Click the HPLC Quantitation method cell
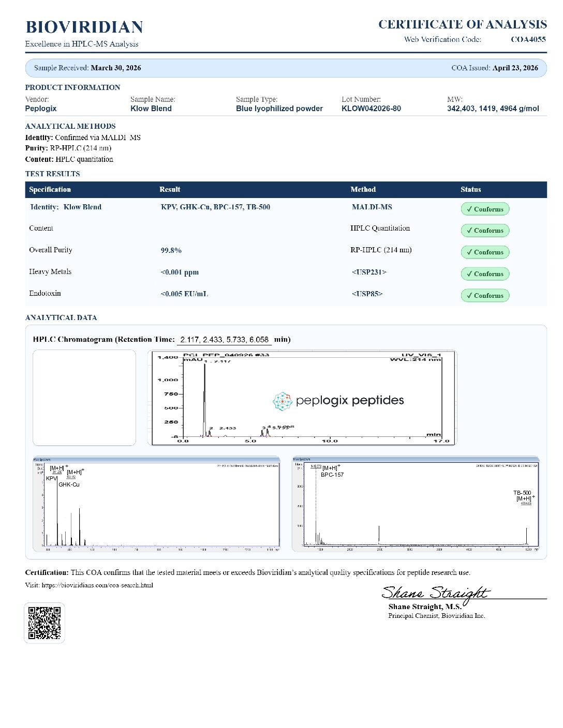Image resolution: width=563 pixels, height=728 pixels. [x=380, y=228]
